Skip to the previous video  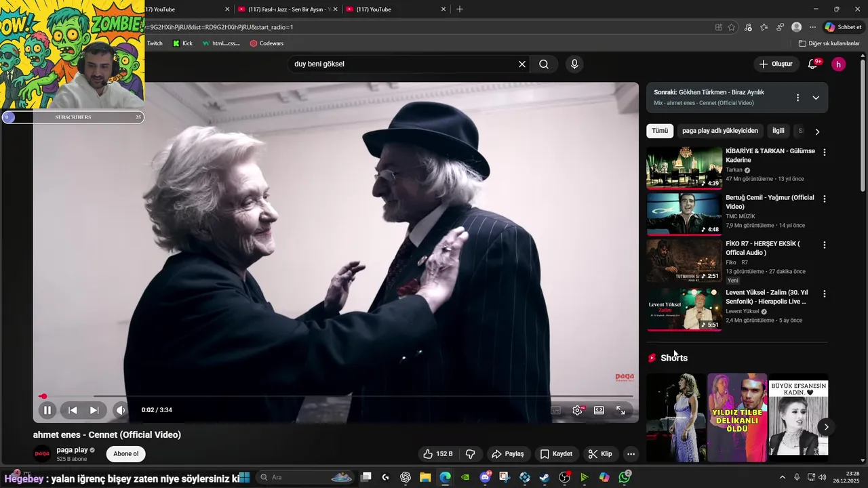click(x=73, y=410)
